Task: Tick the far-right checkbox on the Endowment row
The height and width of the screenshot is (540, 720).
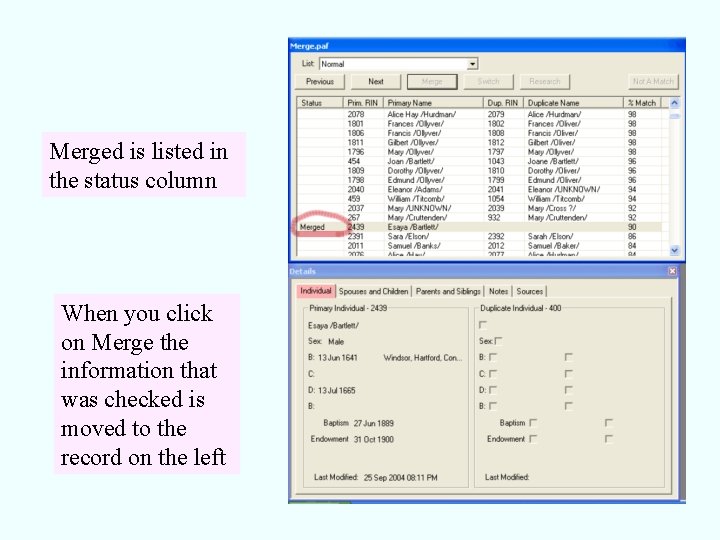Action: click(609, 439)
